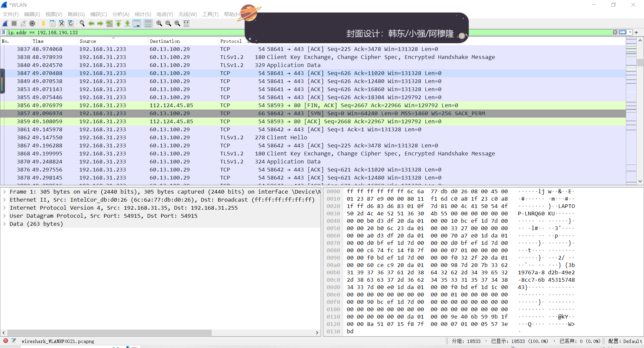Image resolution: width=644 pixels, height=348 pixels.
Task: Open the 文件(F) menu
Action: 11,14
